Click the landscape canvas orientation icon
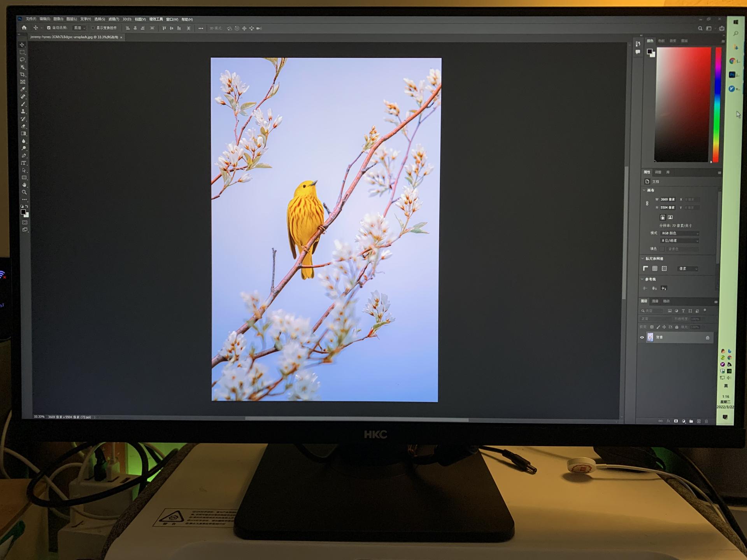 click(670, 217)
